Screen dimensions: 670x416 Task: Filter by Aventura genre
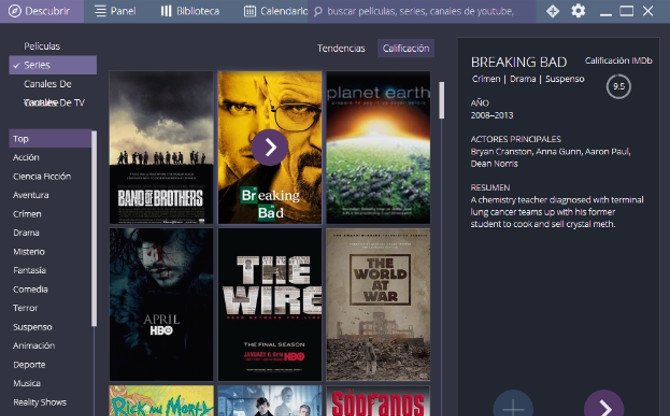click(31, 195)
